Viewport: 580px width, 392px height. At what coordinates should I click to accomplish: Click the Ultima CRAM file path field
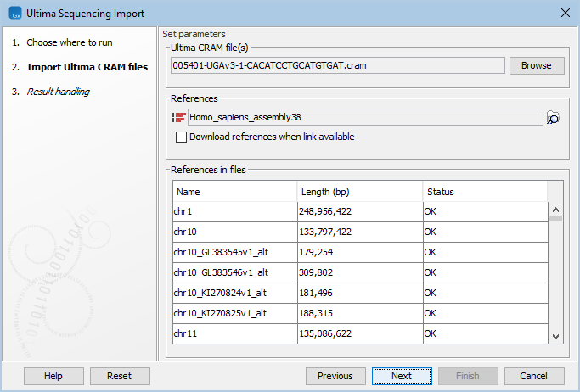pyautogui.click(x=337, y=65)
